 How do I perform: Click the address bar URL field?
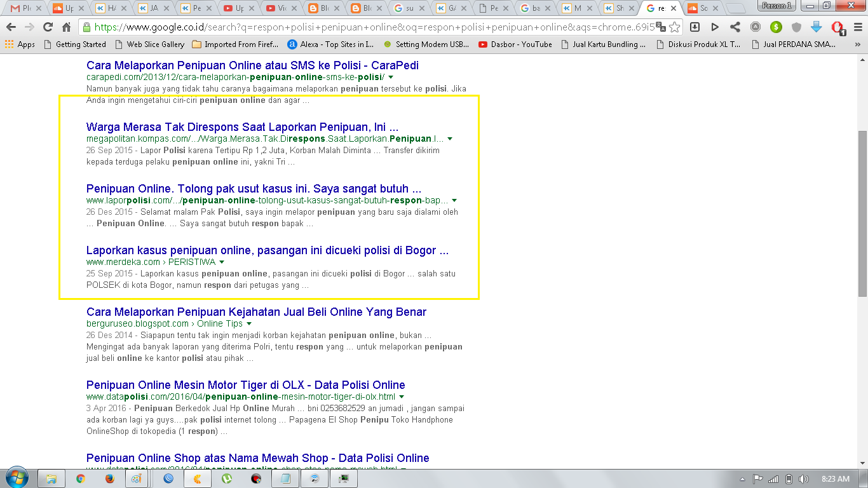point(374,27)
